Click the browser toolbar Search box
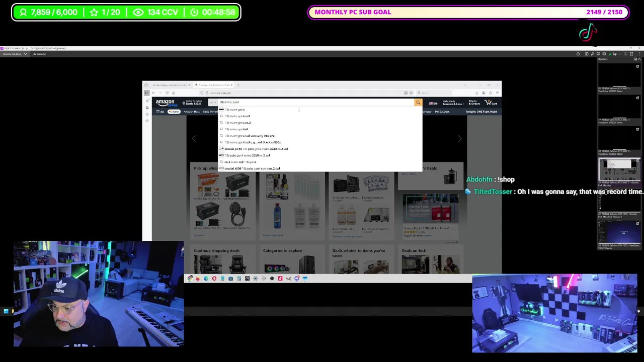644x362 pixels. 434,93
